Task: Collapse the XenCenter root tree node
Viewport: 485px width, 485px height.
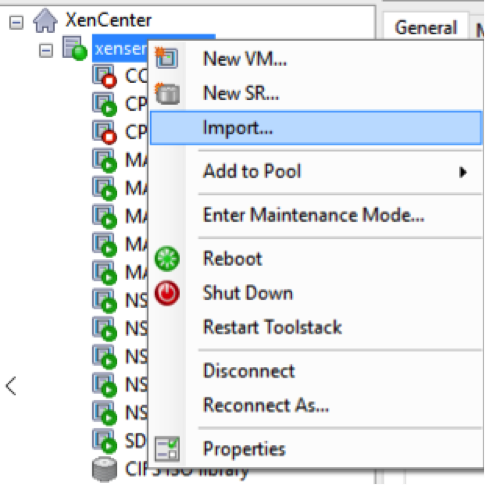Action: pyautogui.click(x=16, y=23)
